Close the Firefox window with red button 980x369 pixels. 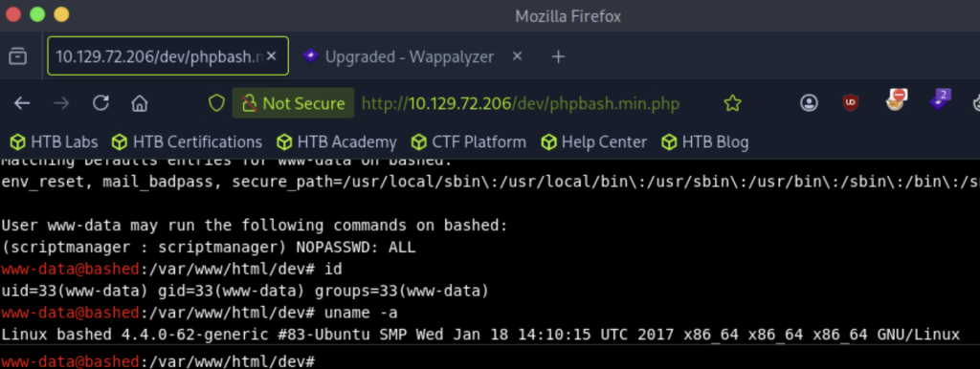click(12, 14)
